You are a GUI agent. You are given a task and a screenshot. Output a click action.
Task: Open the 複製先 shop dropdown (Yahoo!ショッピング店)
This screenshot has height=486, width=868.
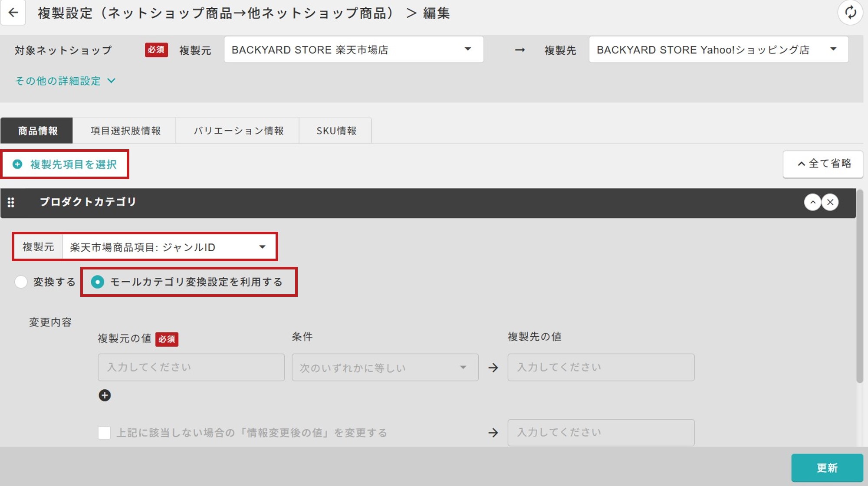point(718,49)
